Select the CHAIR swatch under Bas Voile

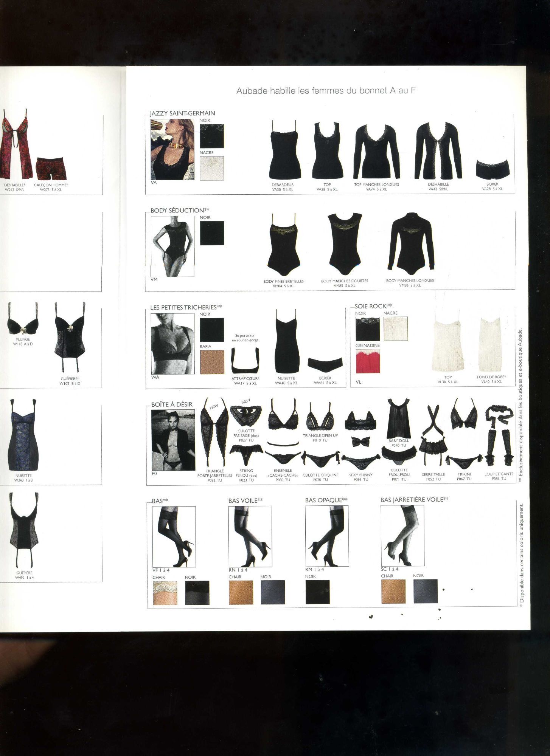(x=241, y=593)
